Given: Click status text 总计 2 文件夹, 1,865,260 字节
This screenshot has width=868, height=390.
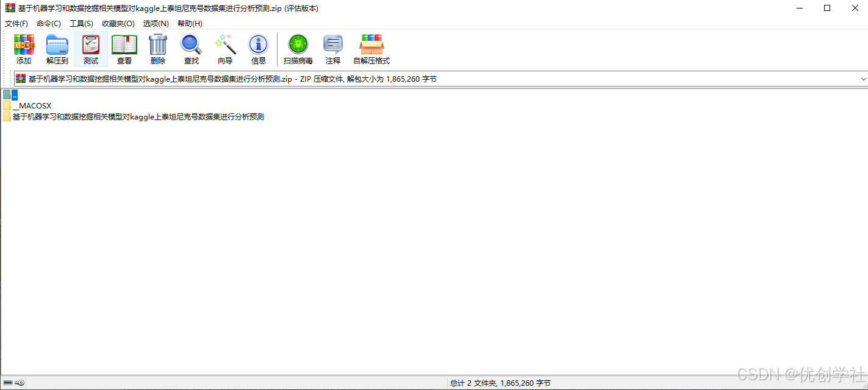Looking at the screenshot, I should point(500,383).
